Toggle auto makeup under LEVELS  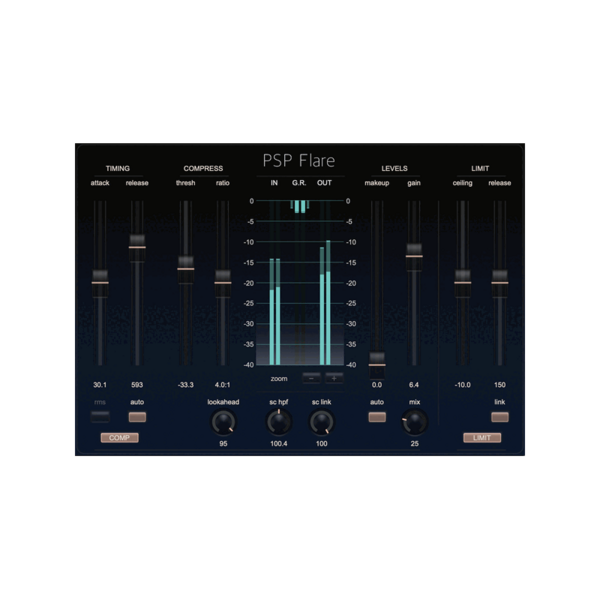[377, 417]
